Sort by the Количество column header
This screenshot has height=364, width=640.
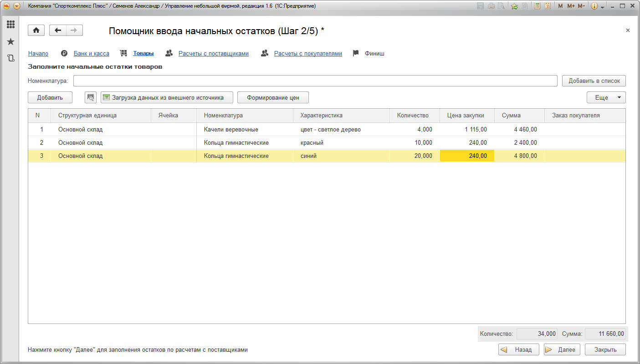pyautogui.click(x=413, y=115)
